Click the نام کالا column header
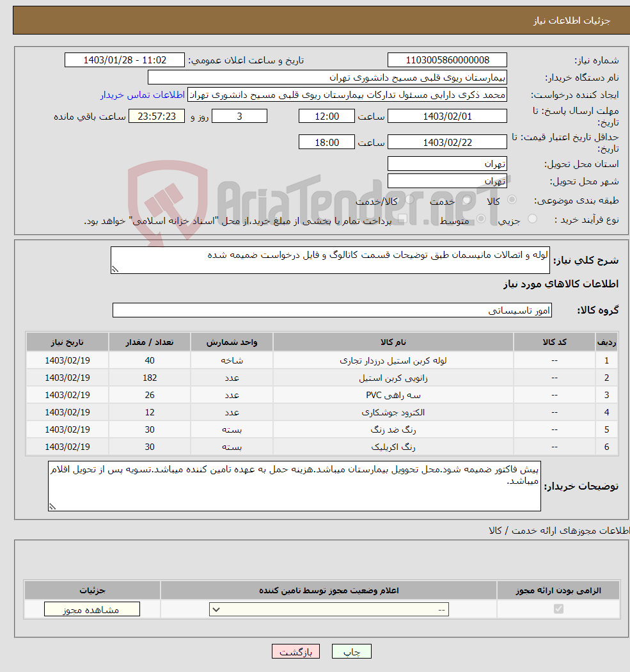Image resolution: width=630 pixels, height=672 pixels. pos(393,342)
